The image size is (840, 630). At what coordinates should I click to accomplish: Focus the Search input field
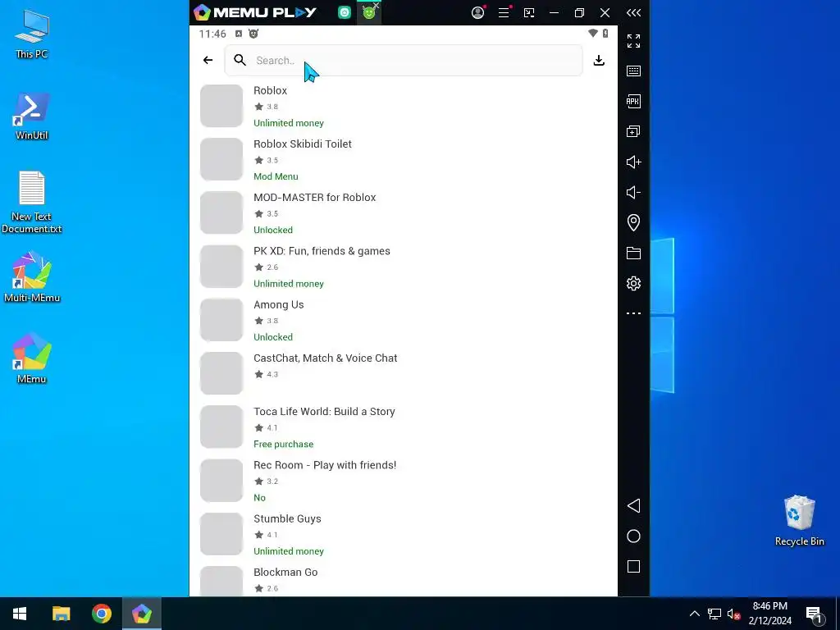tap(404, 60)
